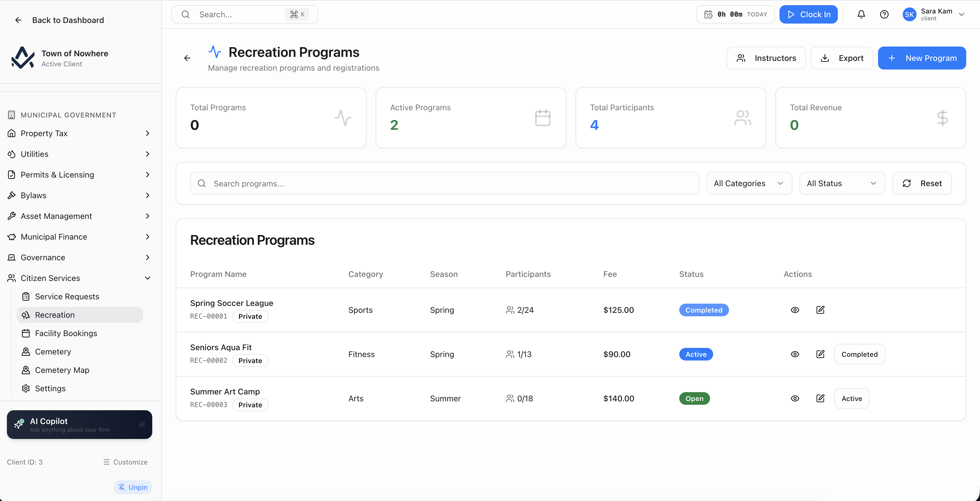Click the Total Revenue dollar icon
This screenshot has height=501, width=980.
coord(942,117)
